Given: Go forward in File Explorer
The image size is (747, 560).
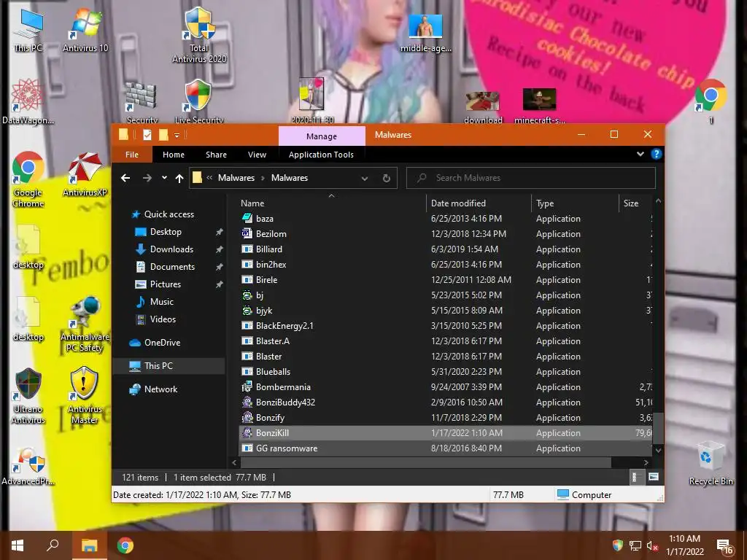Looking at the screenshot, I should click(x=147, y=178).
